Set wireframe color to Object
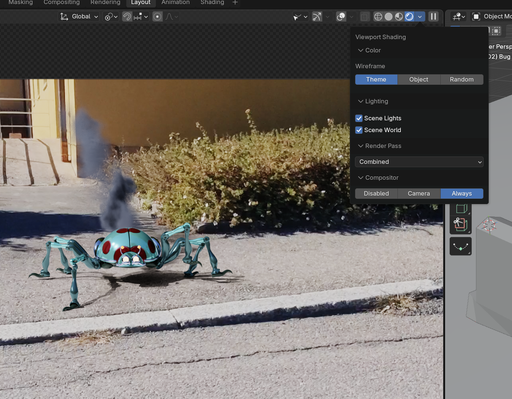 pyautogui.click(x=419, y=79)
